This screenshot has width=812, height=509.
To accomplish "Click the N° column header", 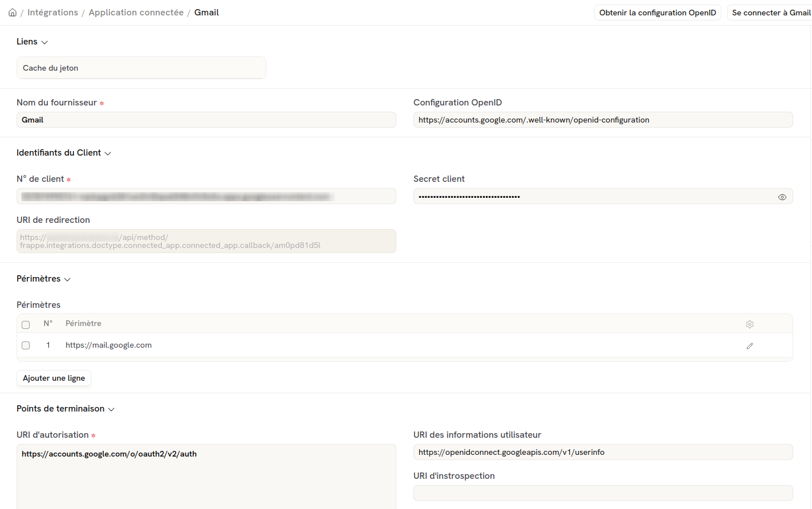I will (x=48, y=323).
